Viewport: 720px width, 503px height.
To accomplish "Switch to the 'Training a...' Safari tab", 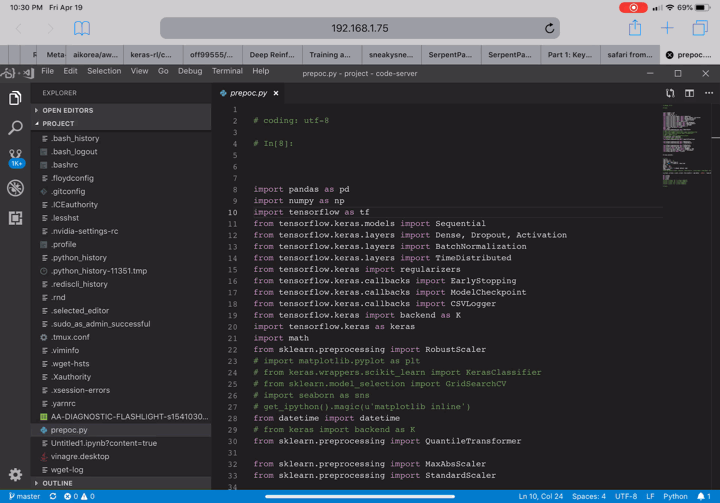I will 330,55.
